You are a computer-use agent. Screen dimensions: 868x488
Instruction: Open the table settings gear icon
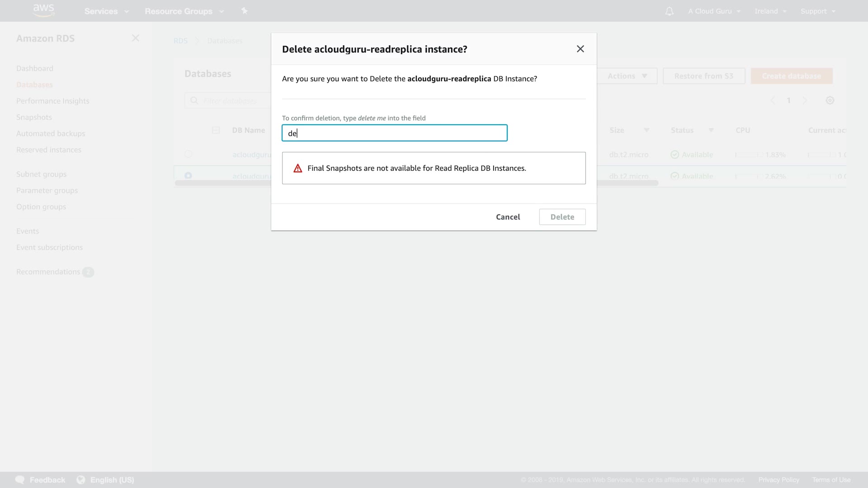(x=830, y=100)
